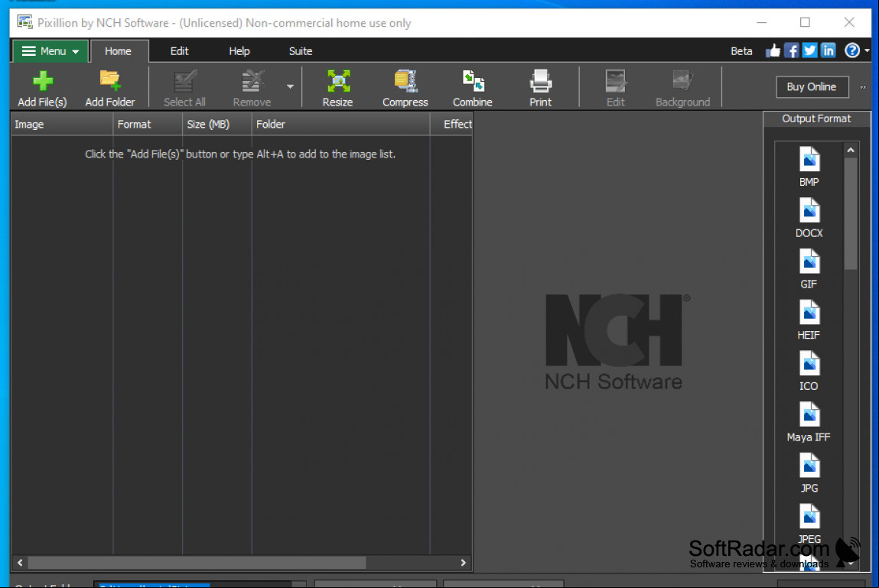The height and width of the screenshot is (588, 879).
Task: Click the Edit toolbar icon
Action: 615,81
